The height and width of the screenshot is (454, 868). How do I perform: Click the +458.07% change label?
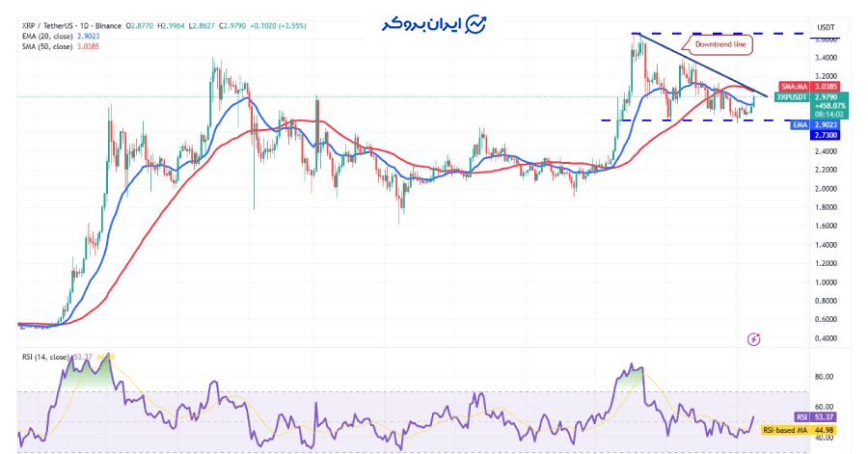(826, 106)
